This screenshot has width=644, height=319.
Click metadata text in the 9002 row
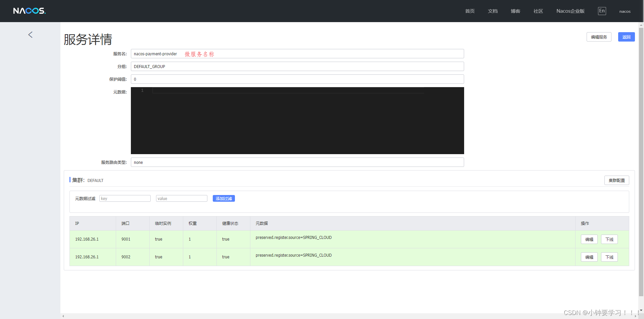click(294, 255)
